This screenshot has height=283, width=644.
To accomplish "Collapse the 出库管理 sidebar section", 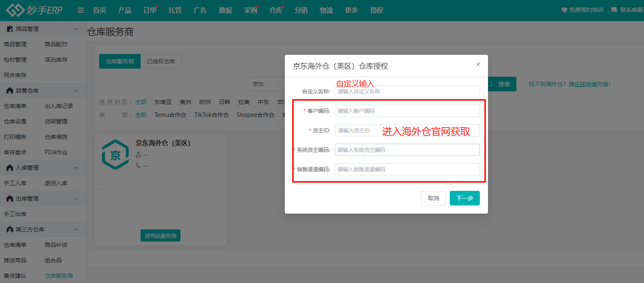I will [76, 199].
